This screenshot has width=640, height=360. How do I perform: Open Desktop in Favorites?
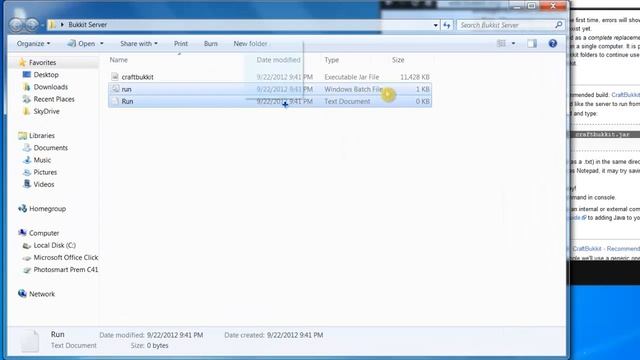[x=46, y=75]
